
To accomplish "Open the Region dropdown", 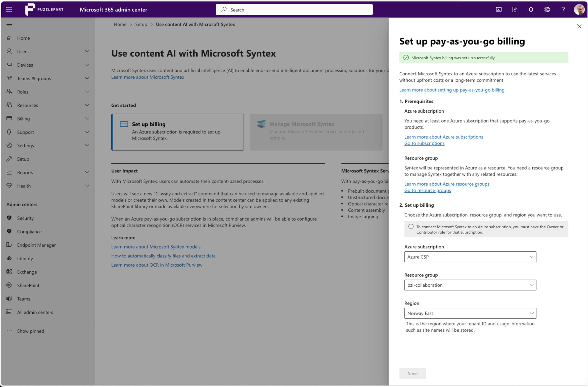I will (470, 313).
